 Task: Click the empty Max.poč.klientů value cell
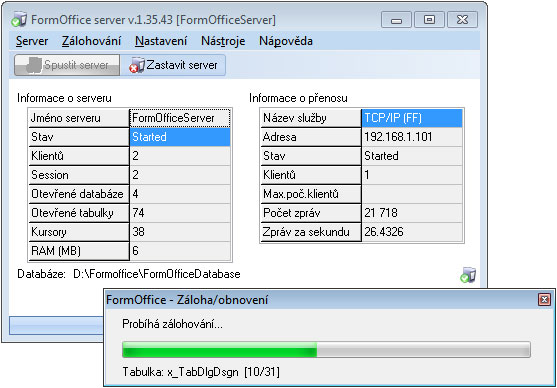click(x=412, y=194)
